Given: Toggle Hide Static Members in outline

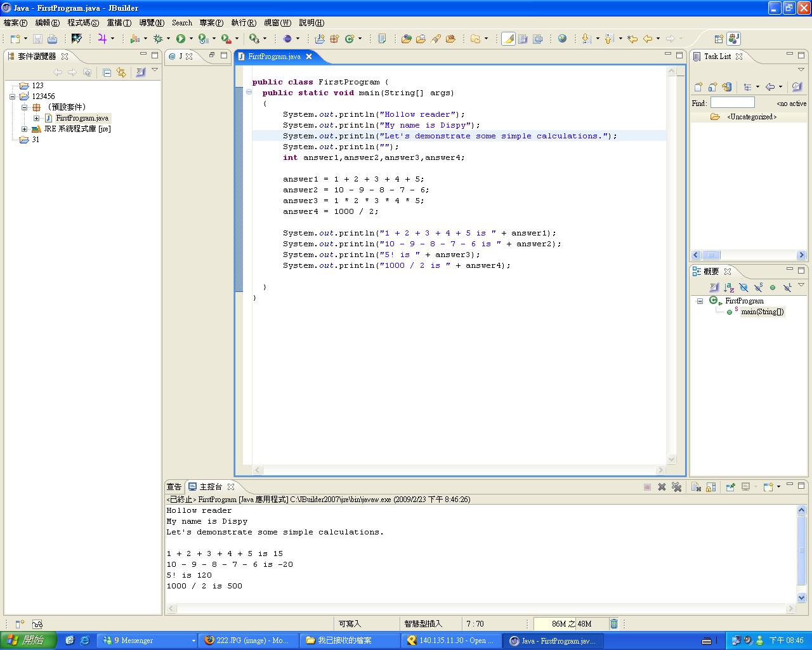Looking at the screenshot, I should [x=758, y=288].
